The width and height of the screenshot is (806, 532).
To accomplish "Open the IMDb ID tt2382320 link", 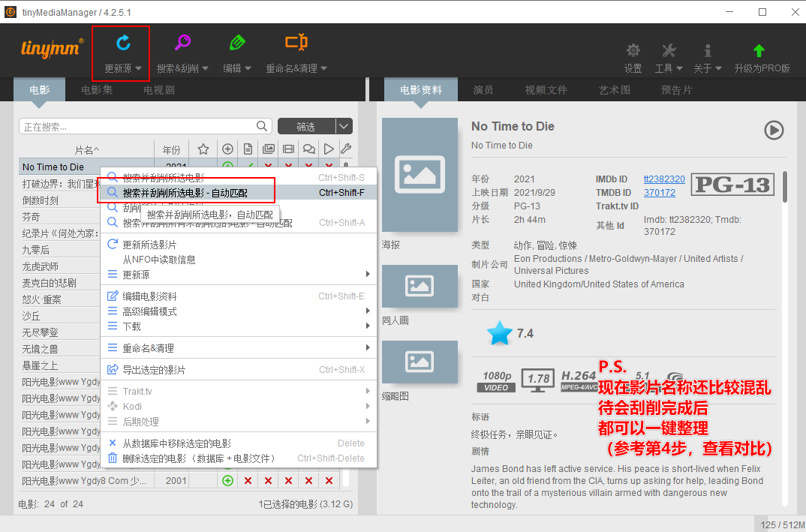I will pos(664,179).
